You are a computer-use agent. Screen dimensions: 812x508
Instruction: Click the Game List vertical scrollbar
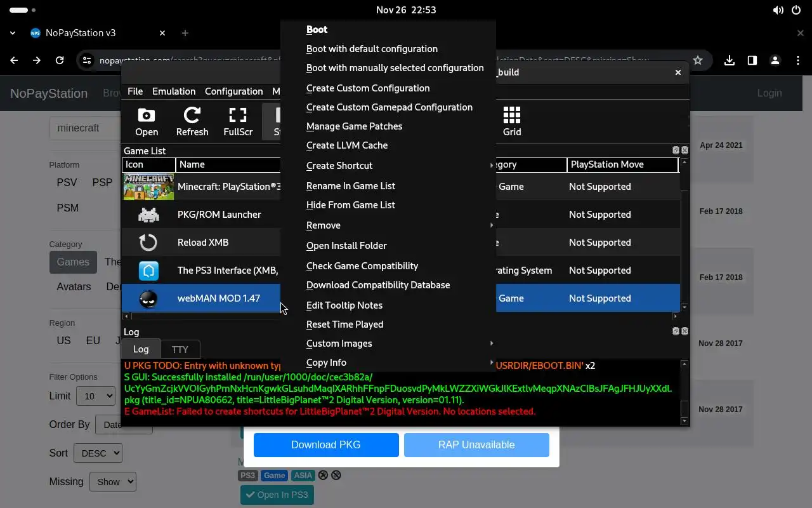coord(684,235)
